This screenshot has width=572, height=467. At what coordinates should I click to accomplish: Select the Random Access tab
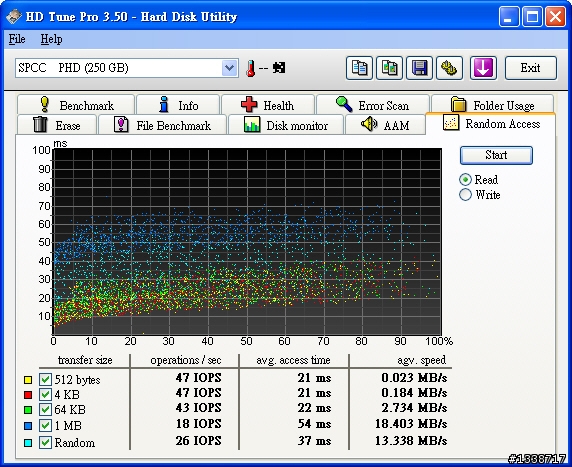coord(491,124)
